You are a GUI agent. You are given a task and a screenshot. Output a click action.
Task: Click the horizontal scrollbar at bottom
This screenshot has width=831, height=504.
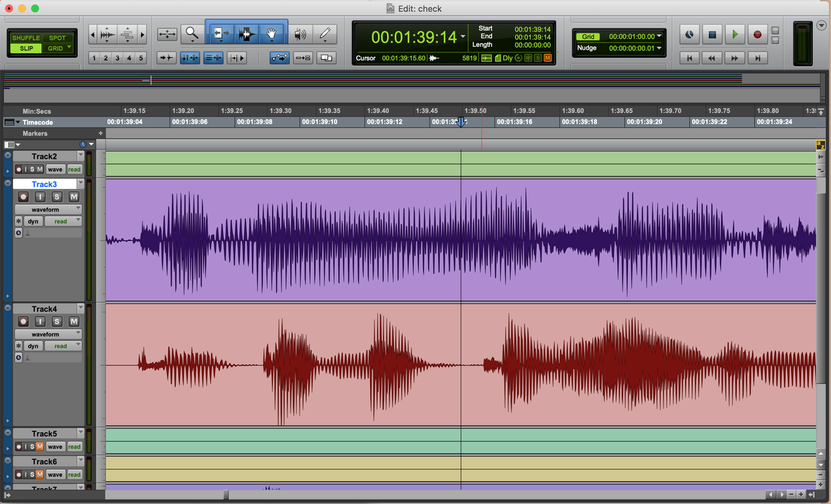click(436, 494)
